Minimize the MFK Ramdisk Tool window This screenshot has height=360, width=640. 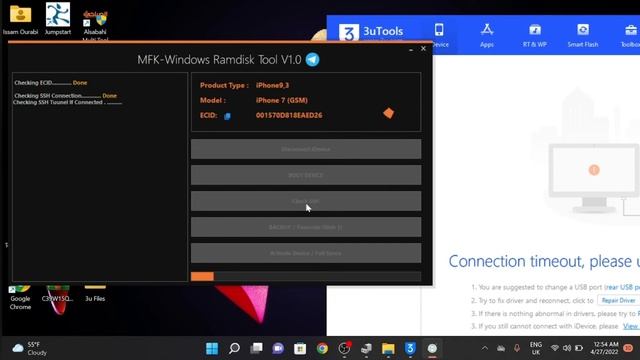tap(411, 49)
